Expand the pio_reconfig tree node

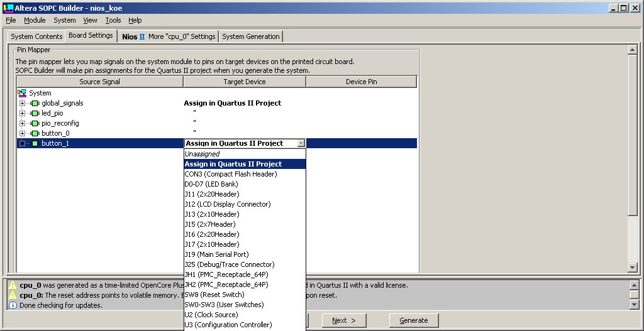22,124
